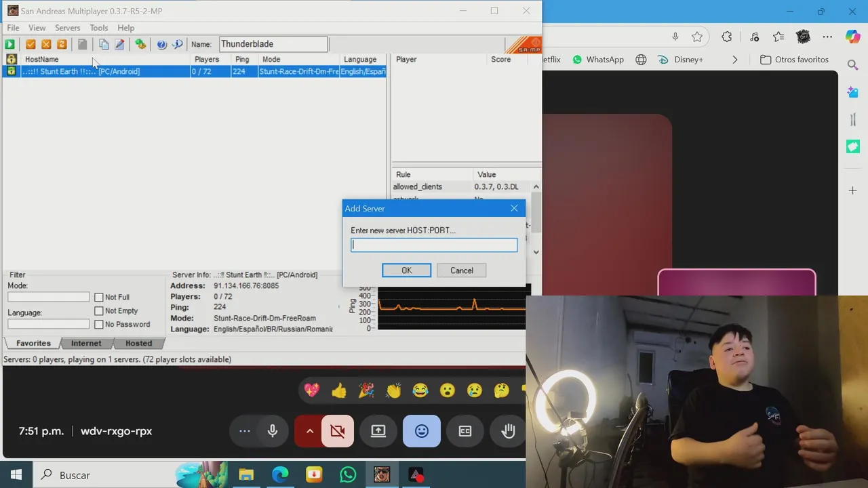
Task: Click the Mode filter input field
Action: point(48,297)
